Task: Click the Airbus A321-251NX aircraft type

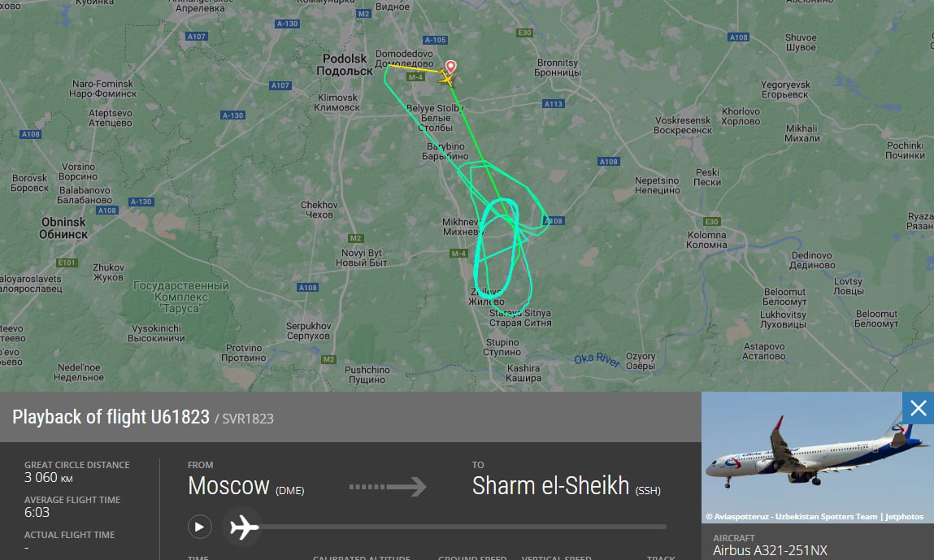Action: click(770, 550)
